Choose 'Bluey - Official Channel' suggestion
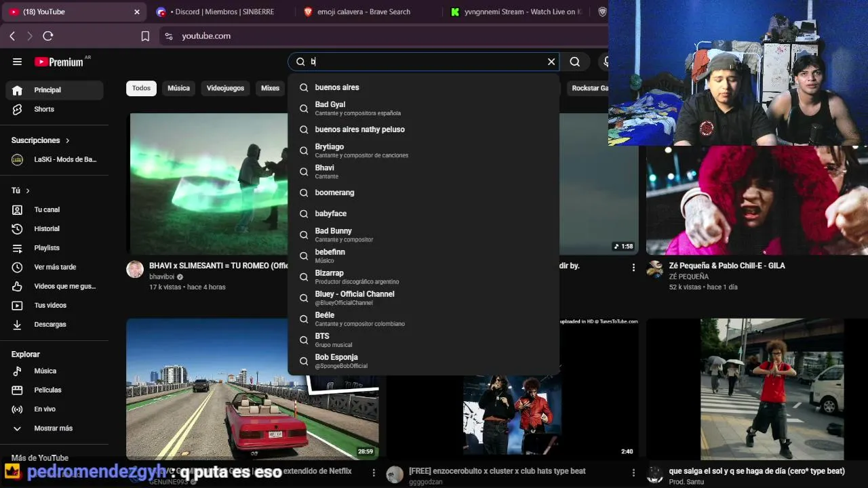 [x=424, y=298]
